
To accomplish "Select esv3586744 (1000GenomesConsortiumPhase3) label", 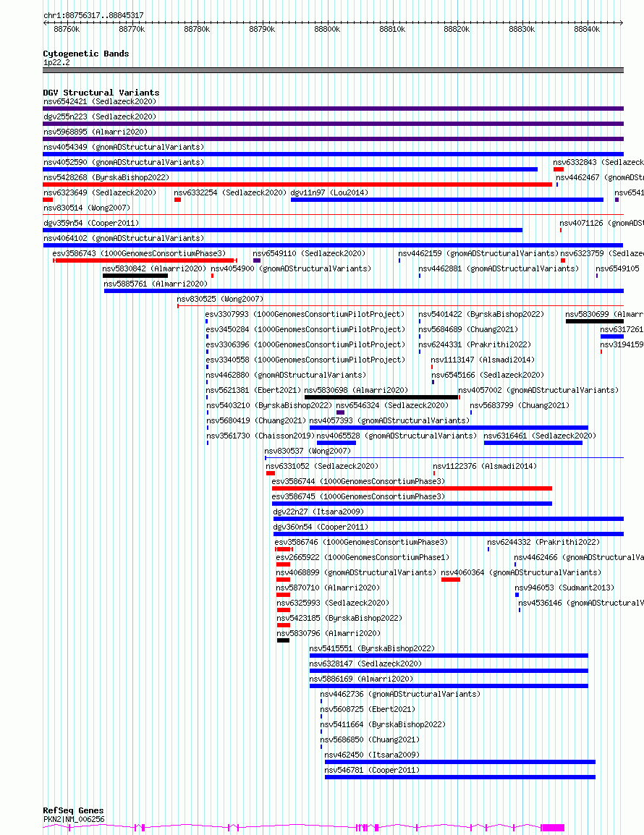I will pos(358,481).
